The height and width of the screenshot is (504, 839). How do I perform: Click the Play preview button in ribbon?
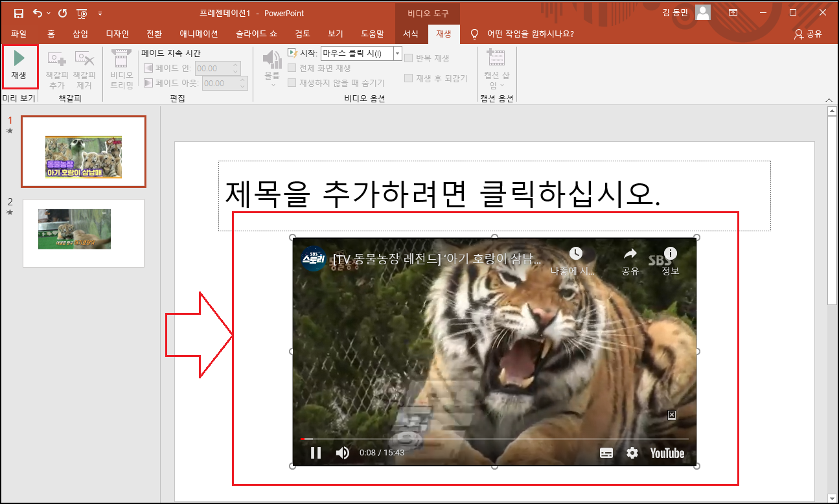point(19,65)
